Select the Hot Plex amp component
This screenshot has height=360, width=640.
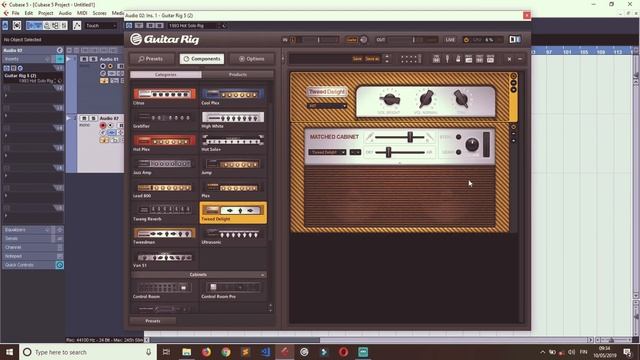[x=164, y=143]
